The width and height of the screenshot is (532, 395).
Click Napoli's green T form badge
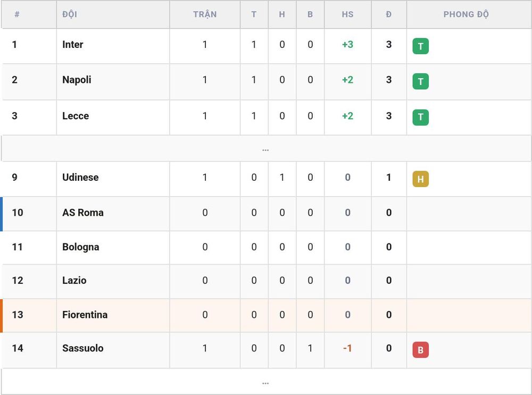[420, 81]
